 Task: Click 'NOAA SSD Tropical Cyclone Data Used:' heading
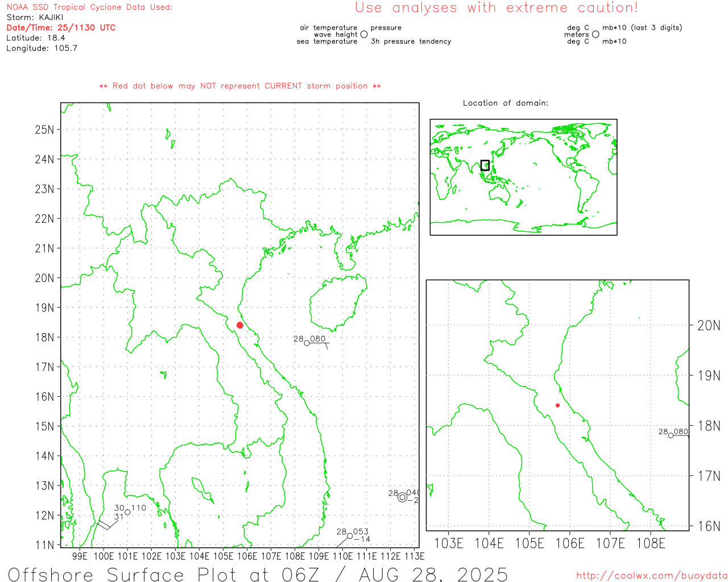pyautogui.click(x=89, y=7)
